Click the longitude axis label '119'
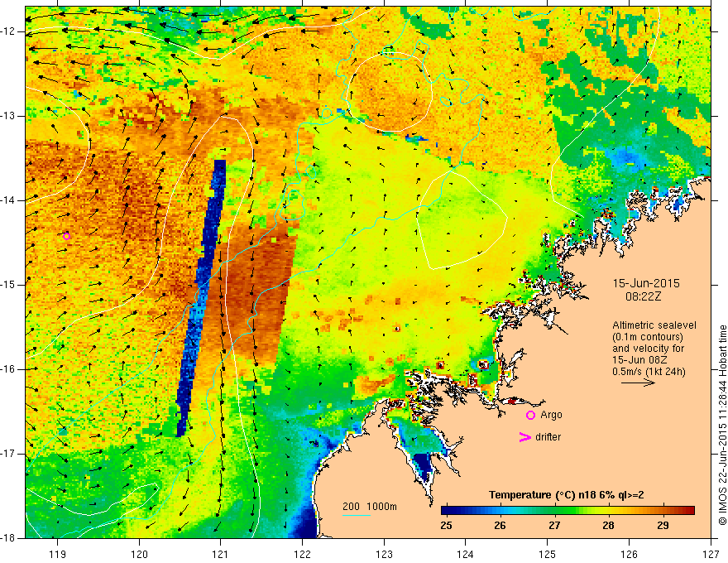This screenshot has height=563, width=728. point(57,554)
